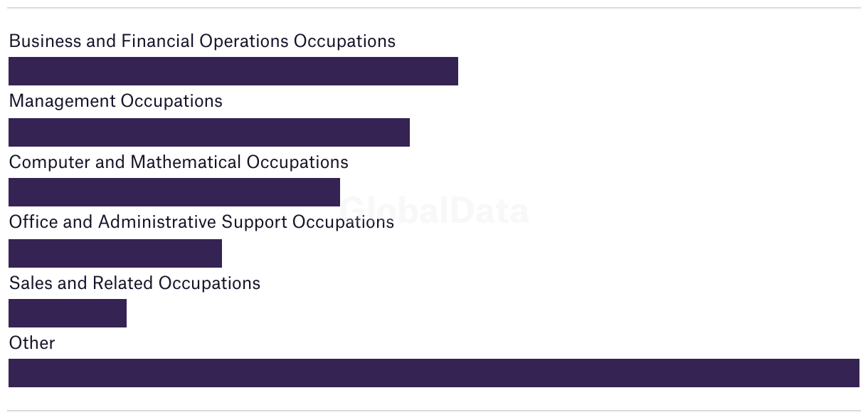Screen dimensions: 868x420
Task: Click the word 'Sales' in the chart label
Action: pos(31,283)
